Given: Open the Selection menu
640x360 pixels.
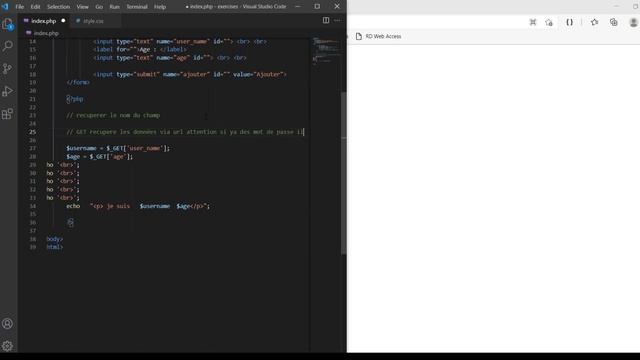Looking at the screenshot, I should tap(58, 7).
